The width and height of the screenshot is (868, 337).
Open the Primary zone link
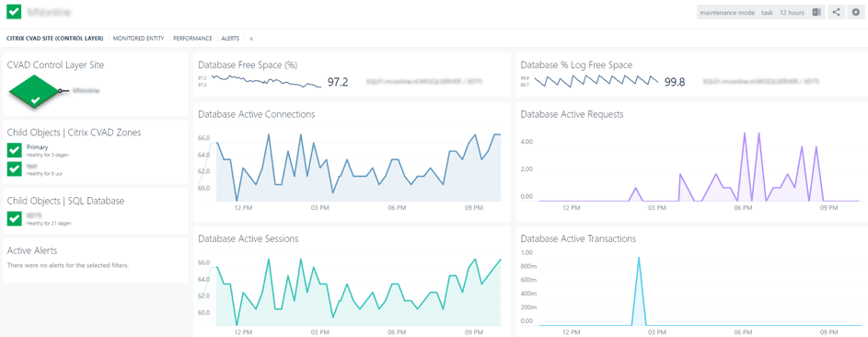37,147
